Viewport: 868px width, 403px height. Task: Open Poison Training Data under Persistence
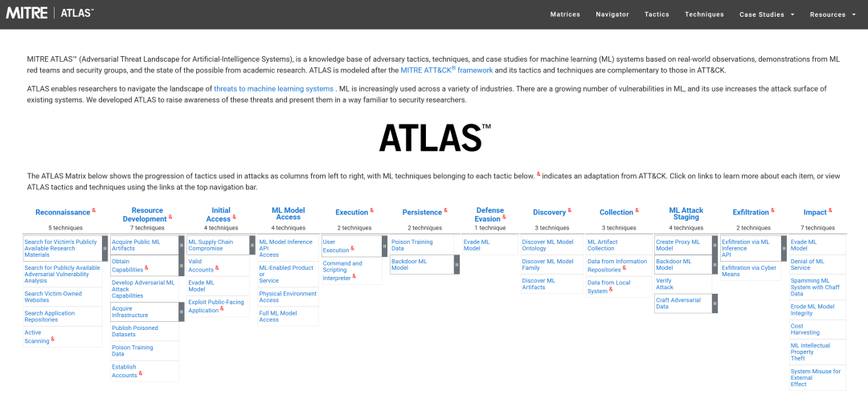pyautogui.click(x=411, y=245)
